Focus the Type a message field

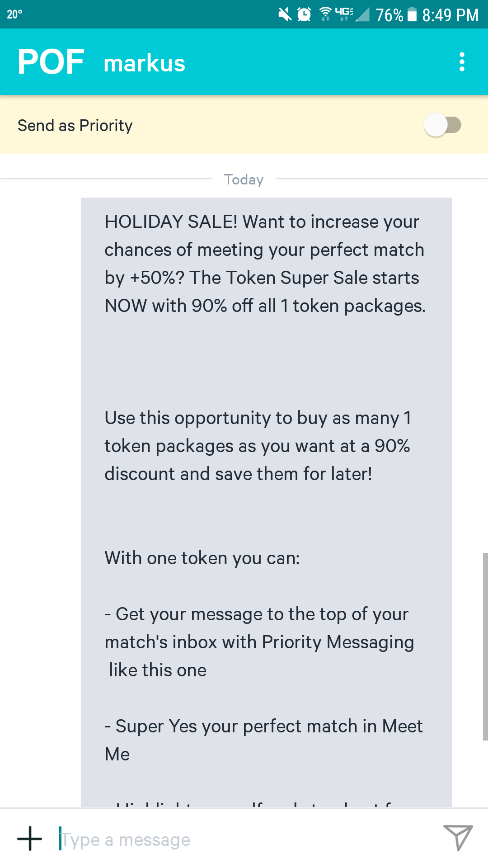coord(244,840)
